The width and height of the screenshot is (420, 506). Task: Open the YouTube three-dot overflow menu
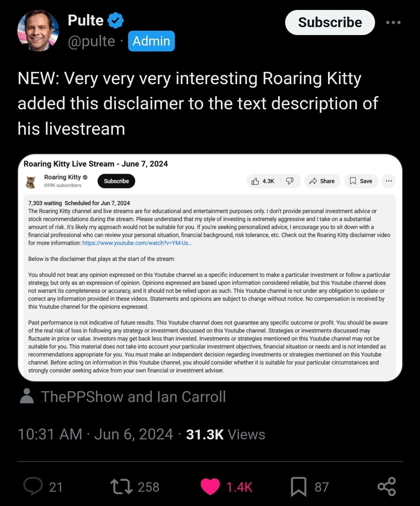[389, 181]
